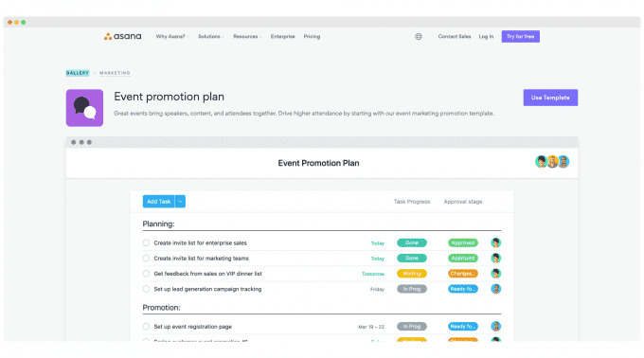Click the purple Event promotion plan chat icon
The image size is (644, 358).
pyautogui.click(x=84, y=108)
